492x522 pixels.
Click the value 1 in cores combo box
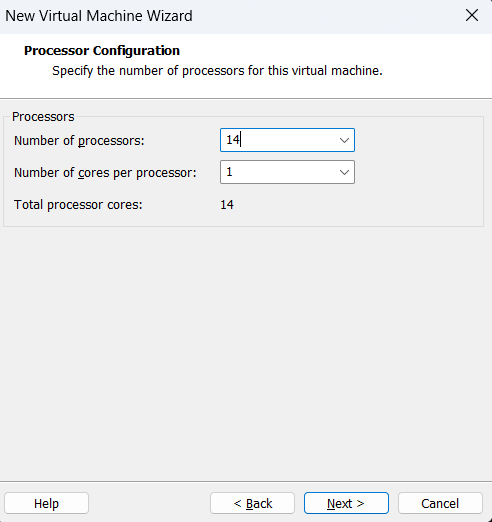click(229, 172)
